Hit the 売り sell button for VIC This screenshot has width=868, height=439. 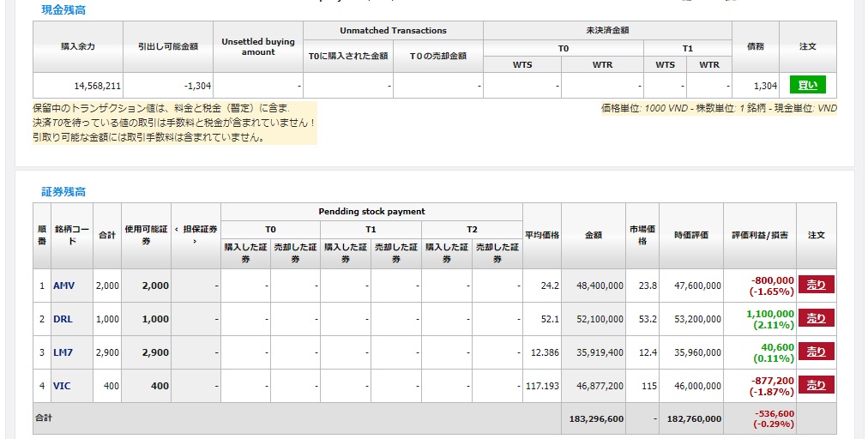click(816, 385)
